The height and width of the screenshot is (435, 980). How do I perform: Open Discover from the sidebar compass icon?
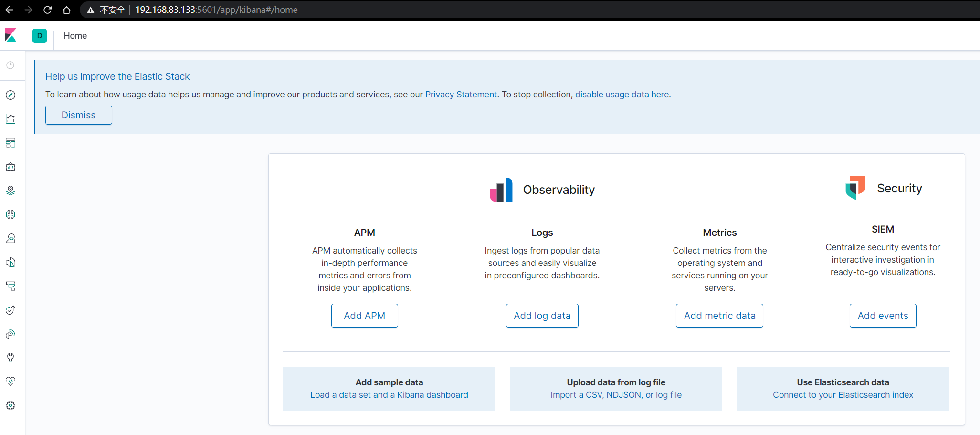pyautogui.click(x=11, y=95)
